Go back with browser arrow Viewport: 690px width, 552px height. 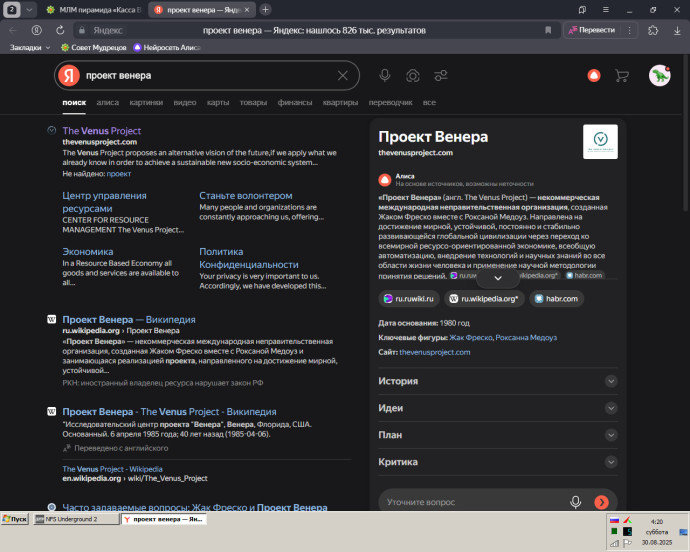pos(13,30)
